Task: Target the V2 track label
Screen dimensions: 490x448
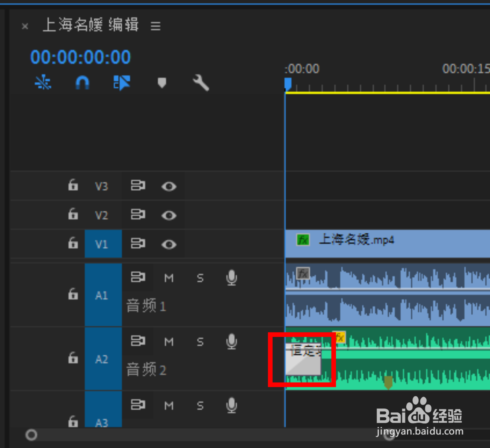Action: pos(101,215)
